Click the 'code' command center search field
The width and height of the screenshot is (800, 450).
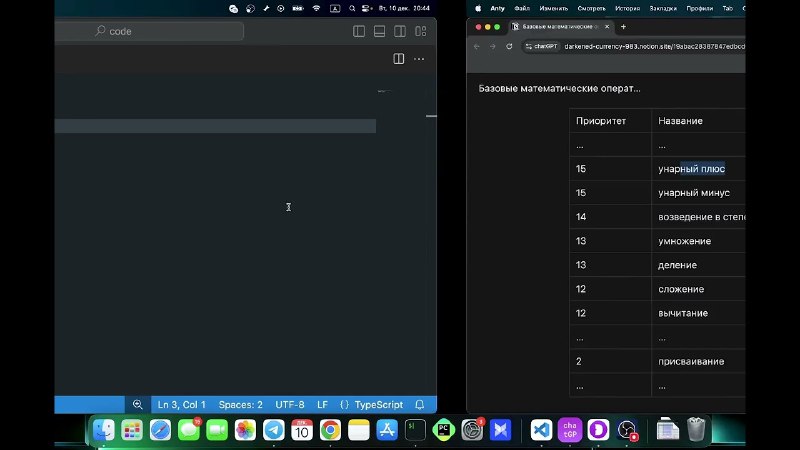tap(149, 31)
